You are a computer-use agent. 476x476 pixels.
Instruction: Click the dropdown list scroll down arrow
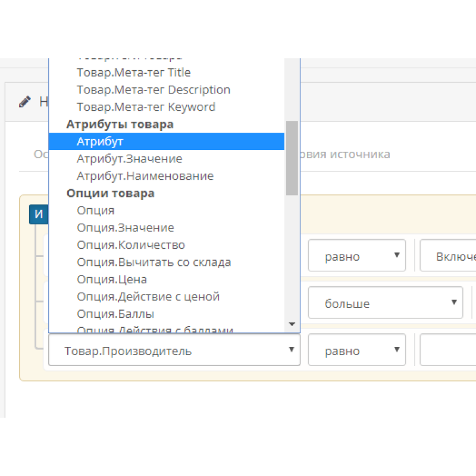(292, 324)
